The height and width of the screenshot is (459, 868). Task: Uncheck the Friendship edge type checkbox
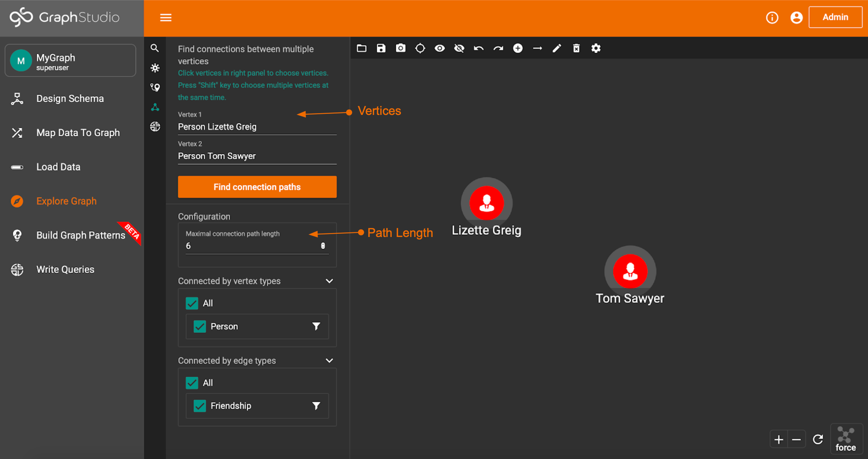(200, 406)
